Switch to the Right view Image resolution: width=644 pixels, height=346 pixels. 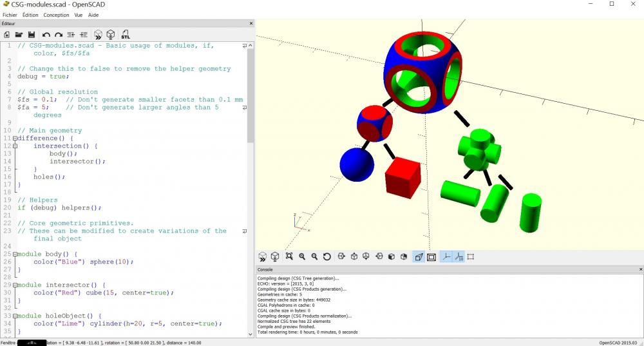[x=341, y=257]
